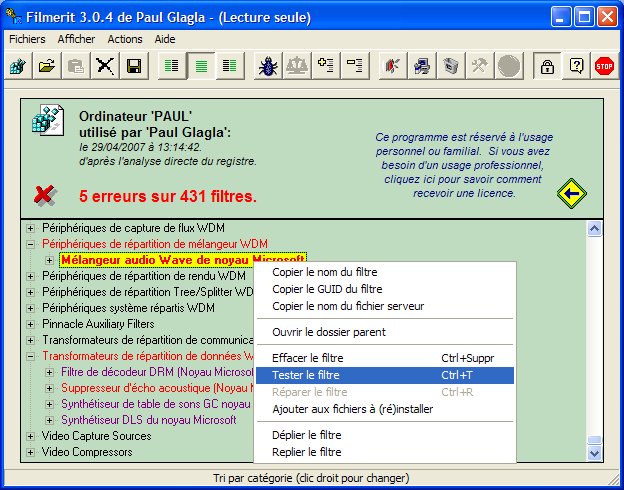Select Transformateurs de répartition de communica row
The image size is (624, 490).
(x=148, y=340)
